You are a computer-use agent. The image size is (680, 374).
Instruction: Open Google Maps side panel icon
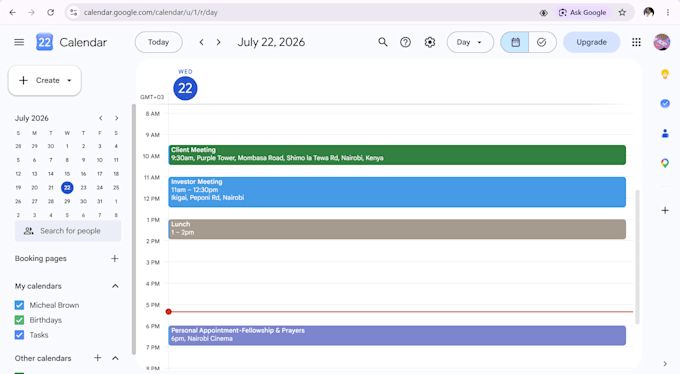coord(665,163)
